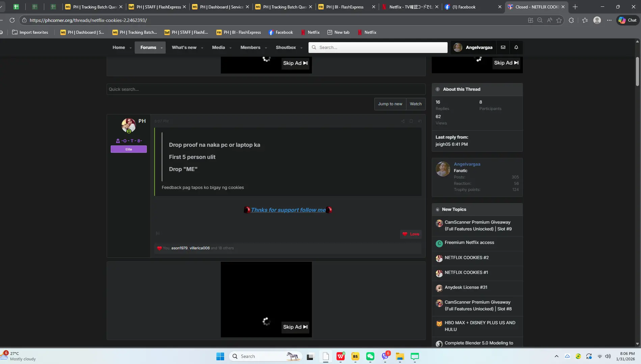
Task: Click the Angelvargaa account menu in navbar
Action: point(473,48)
